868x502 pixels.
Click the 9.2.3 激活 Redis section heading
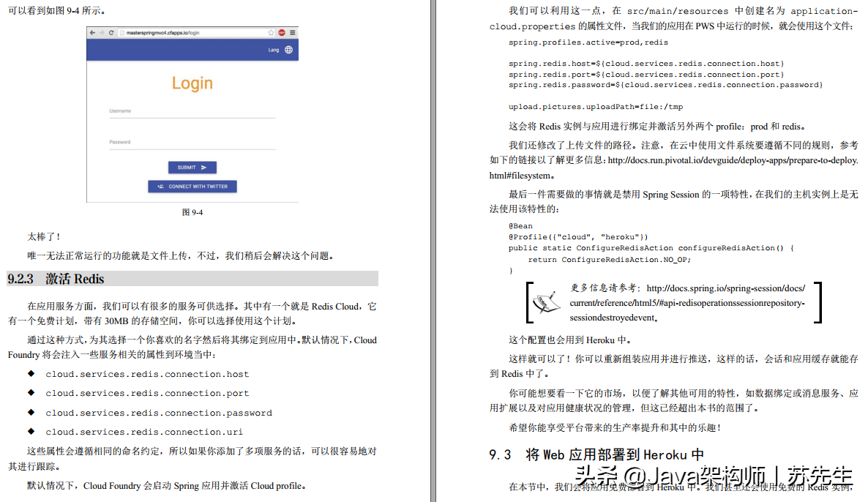tap(192, 278)
